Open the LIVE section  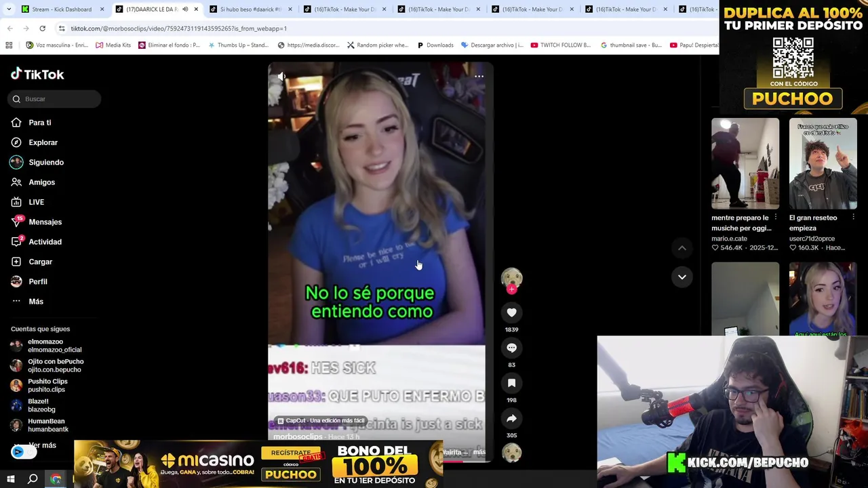tap(36, 202)
